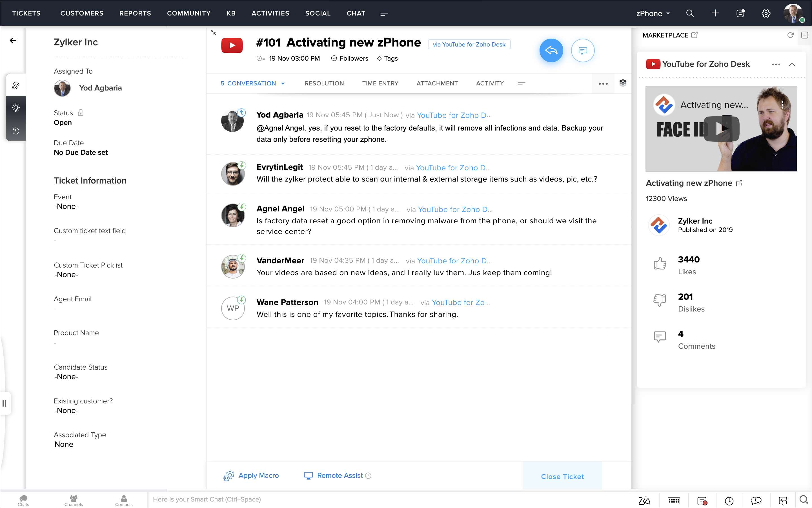
Task: Switch to the Resolution tab
Action: [324, 83]
